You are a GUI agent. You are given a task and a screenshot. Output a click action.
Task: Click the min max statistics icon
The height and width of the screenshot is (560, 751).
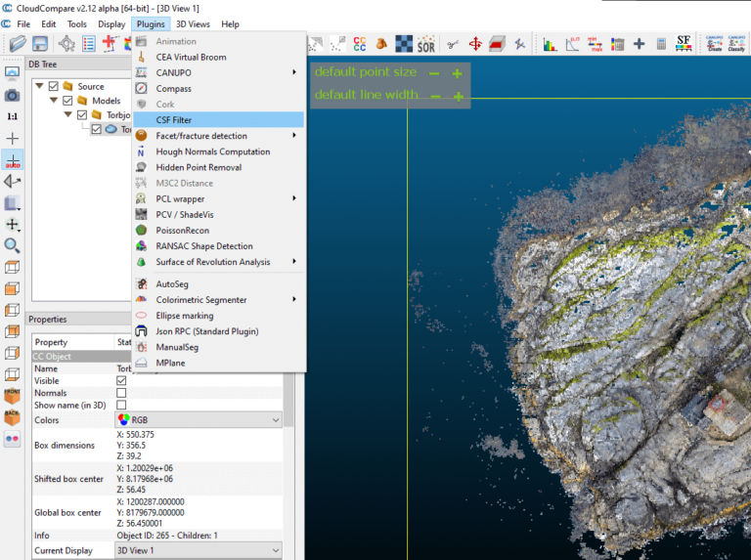point(595,45)
